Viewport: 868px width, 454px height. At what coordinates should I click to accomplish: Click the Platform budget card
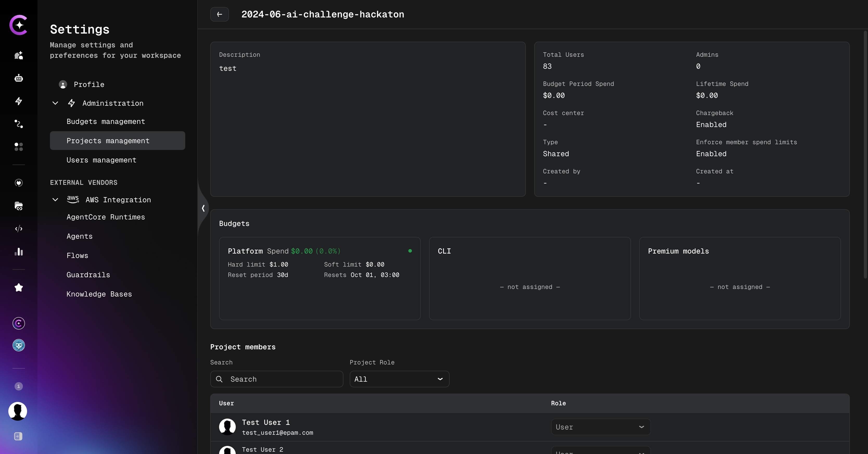(320, 278)
